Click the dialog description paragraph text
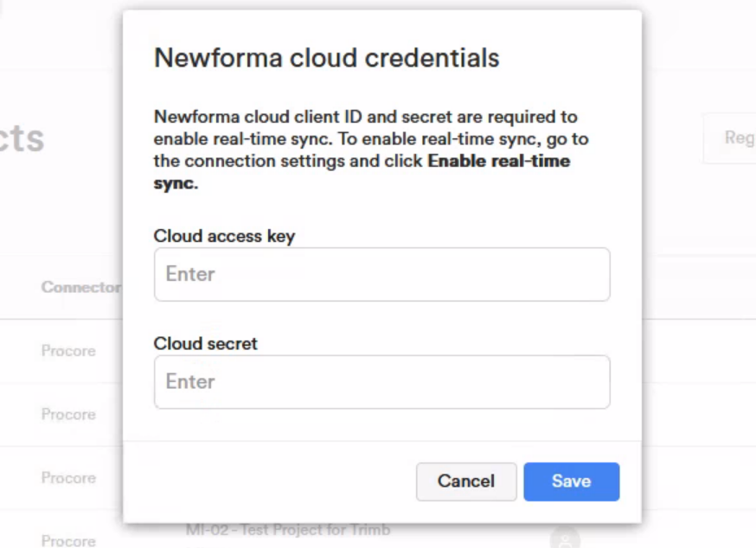Viewport: 756px width, 548px height. [x=365, y=138]
